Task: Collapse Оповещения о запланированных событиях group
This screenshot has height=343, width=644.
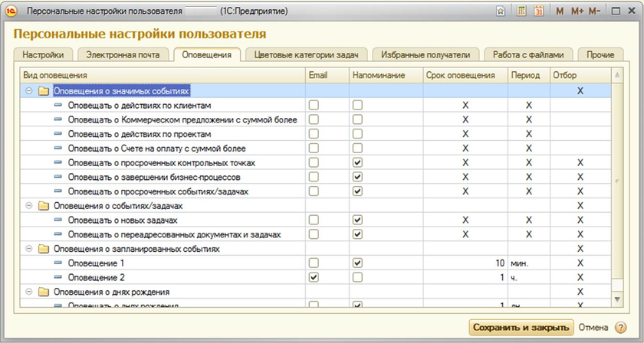Action: click(29, 249)
